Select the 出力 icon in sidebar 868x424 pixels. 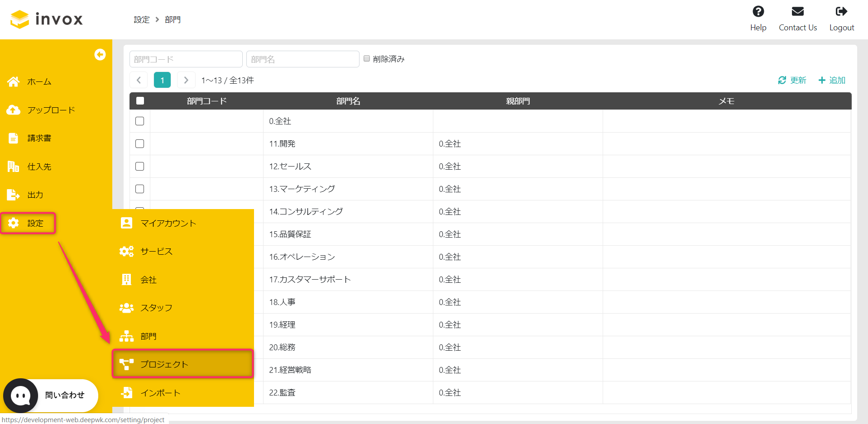(34, 195)
